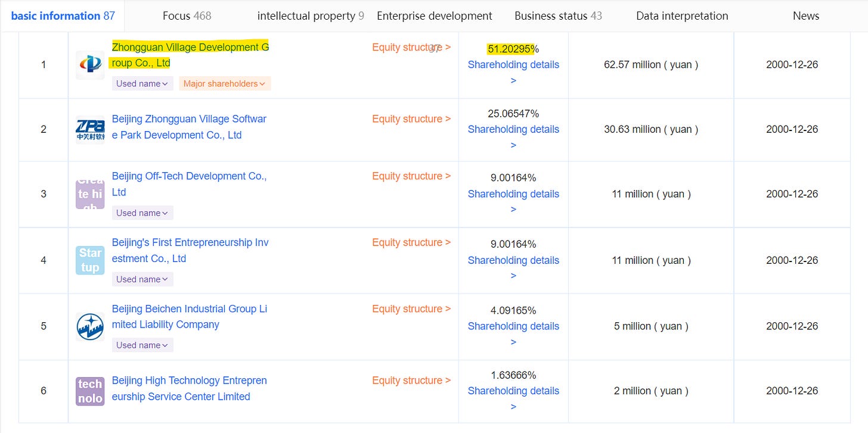Open Beijing Beichen Industrial Group company link
868x433 pixels.
click(x=190, y=317)
